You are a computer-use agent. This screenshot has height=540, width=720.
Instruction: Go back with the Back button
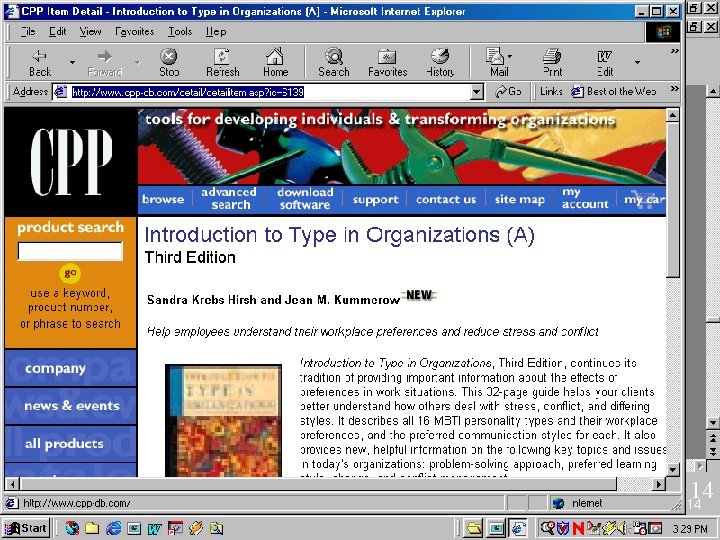(40, 62)
